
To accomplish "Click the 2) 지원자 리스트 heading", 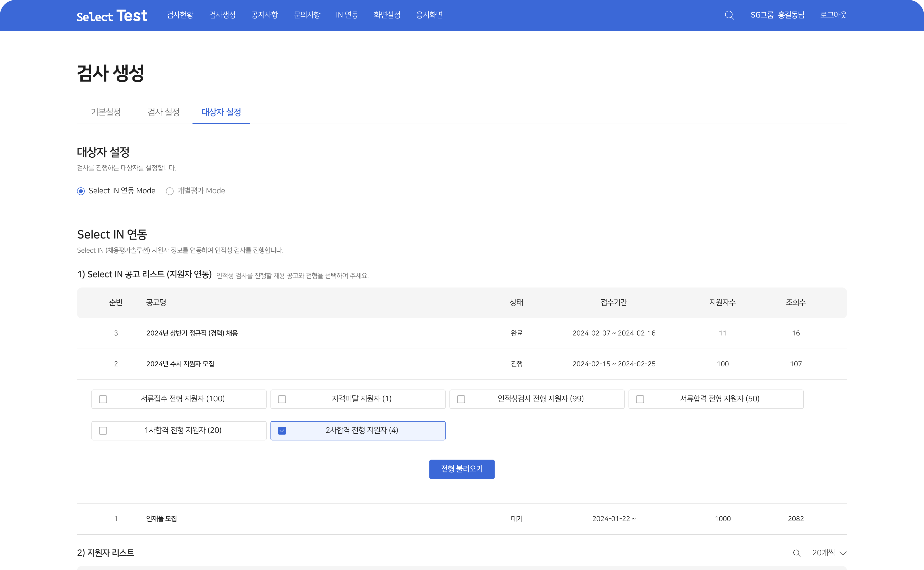I will (105, 553).
